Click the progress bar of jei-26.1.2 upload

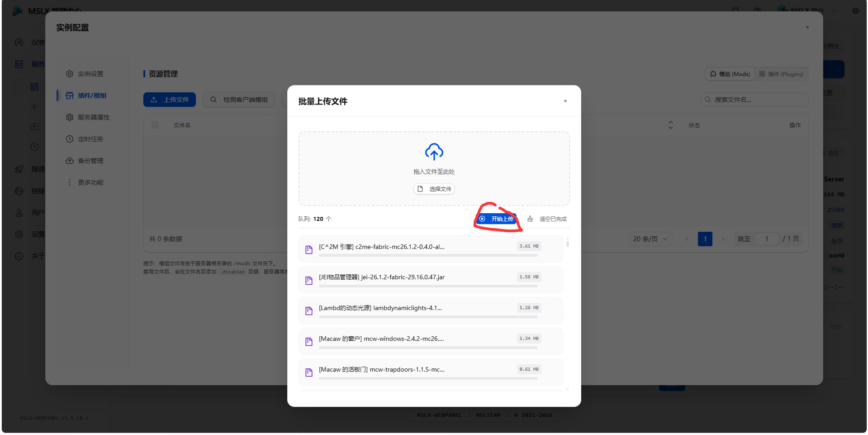(428, 287)
